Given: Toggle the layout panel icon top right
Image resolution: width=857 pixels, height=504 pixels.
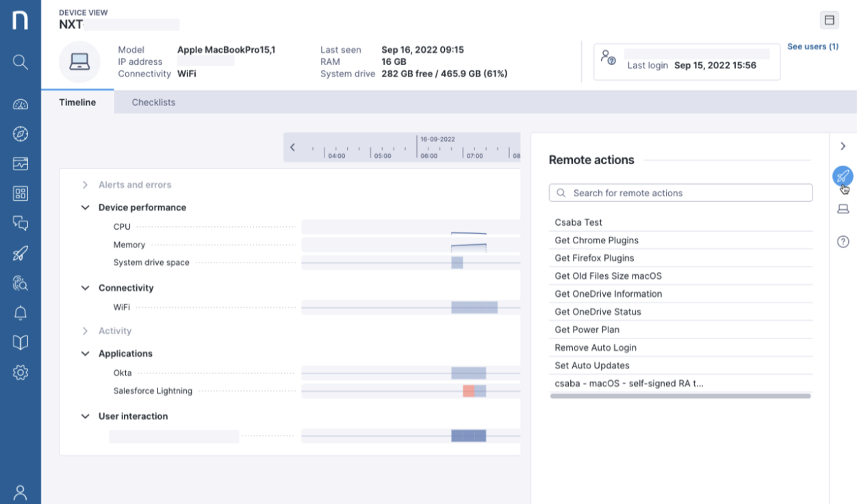Looking at the screenshot, I should [x=830, y=21].
